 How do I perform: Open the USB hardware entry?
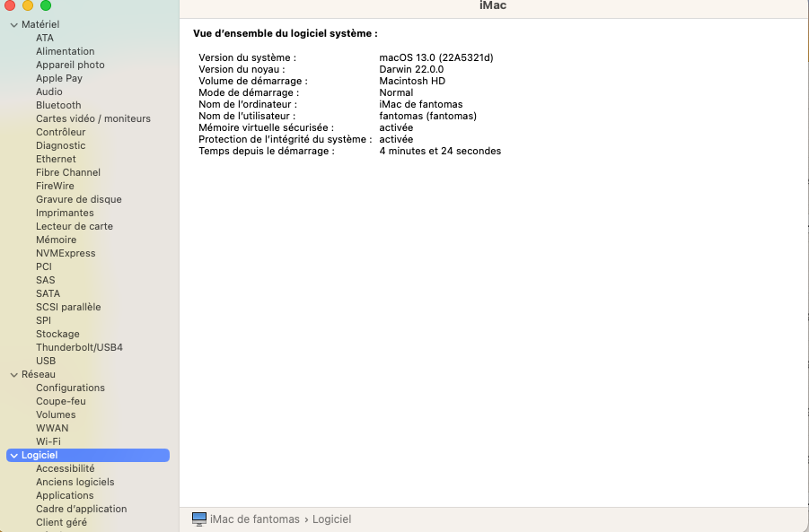[46, 361]
